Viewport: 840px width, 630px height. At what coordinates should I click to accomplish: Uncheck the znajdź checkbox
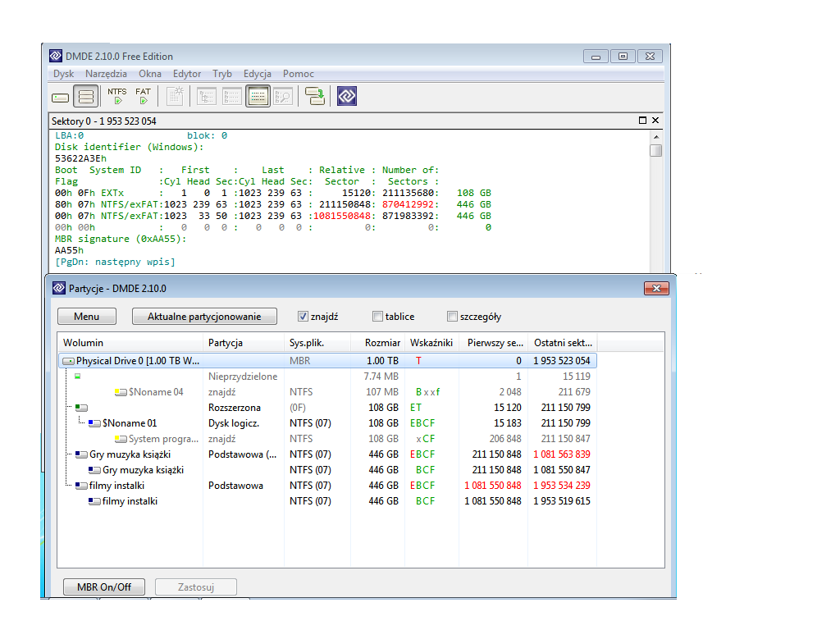pos(303,317)
